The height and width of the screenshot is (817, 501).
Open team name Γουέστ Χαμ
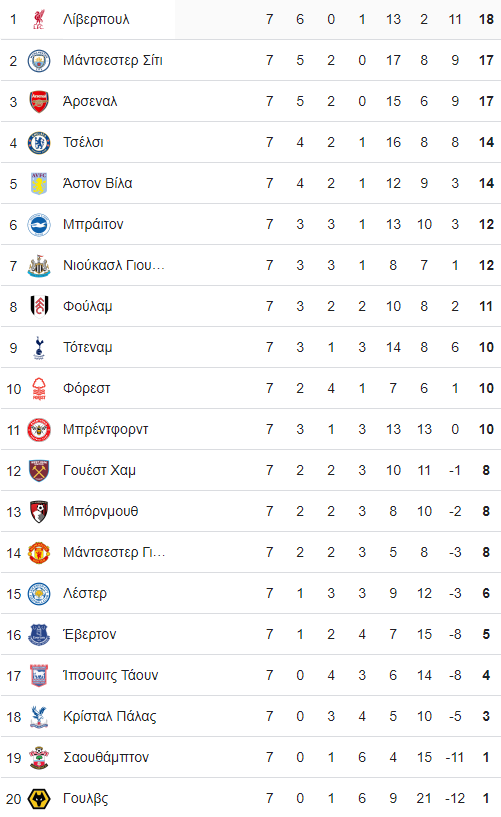point(99,471)
